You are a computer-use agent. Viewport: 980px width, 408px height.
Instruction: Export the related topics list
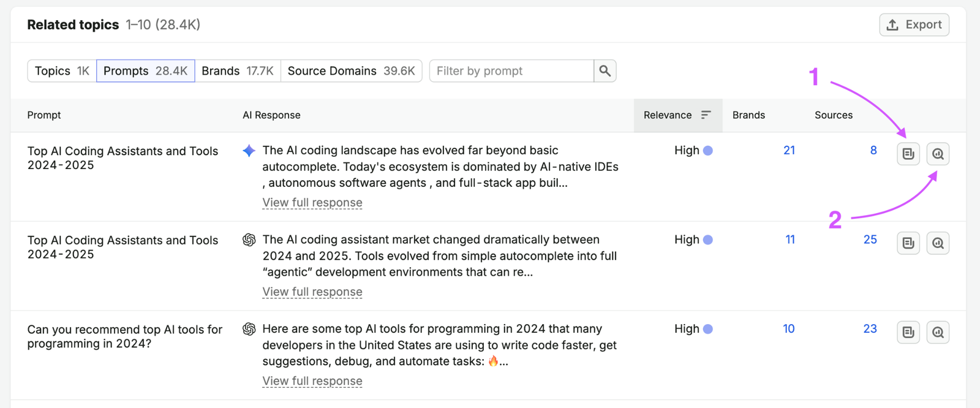pyautogui.click(x=914, y=25)
